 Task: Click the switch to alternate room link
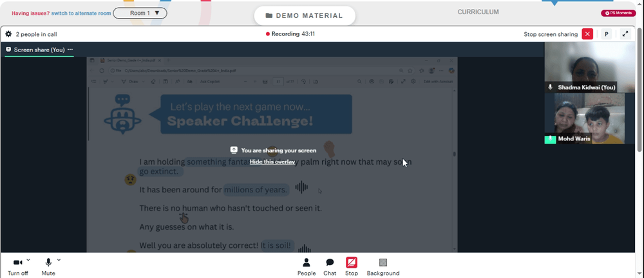(x=81, y=13)
